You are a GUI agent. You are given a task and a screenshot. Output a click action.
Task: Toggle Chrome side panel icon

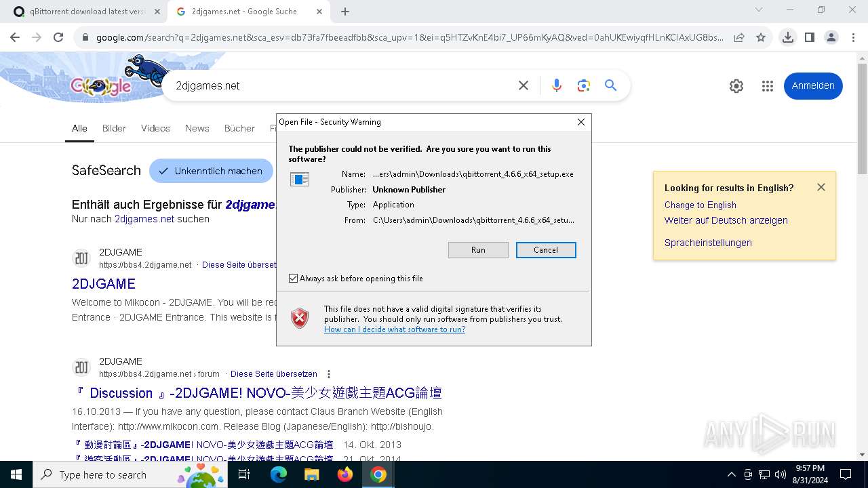[x=810, y=38]
